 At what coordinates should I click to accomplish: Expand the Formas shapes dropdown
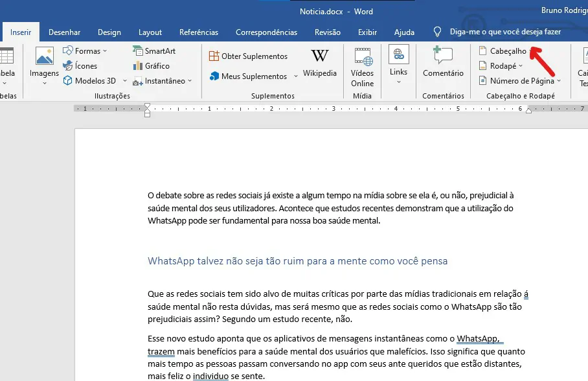[x=105, y=51]
